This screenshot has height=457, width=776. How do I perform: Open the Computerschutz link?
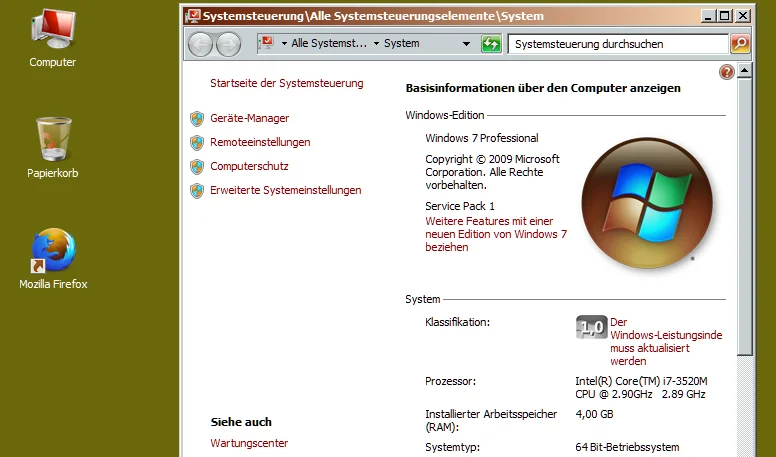pos(249,166)
